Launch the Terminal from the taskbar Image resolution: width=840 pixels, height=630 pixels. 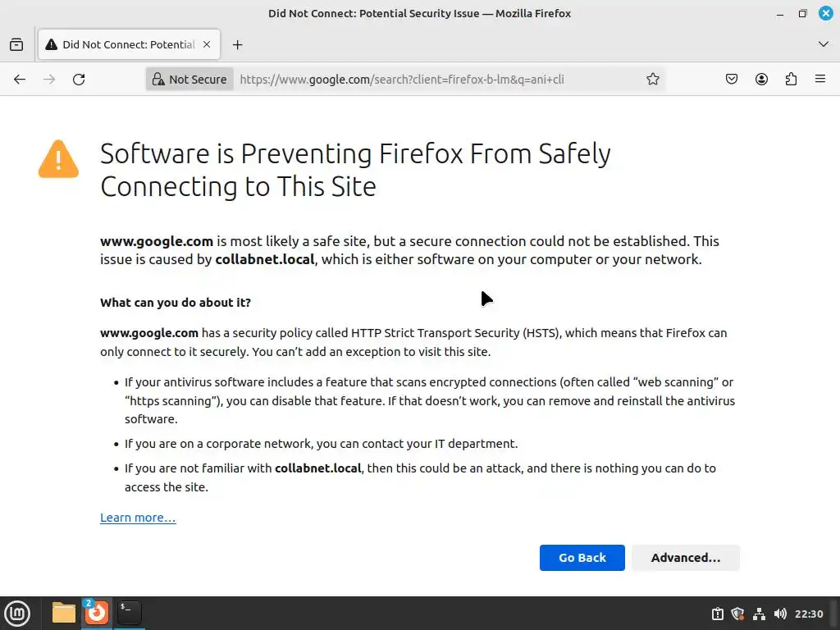(129, 613)
